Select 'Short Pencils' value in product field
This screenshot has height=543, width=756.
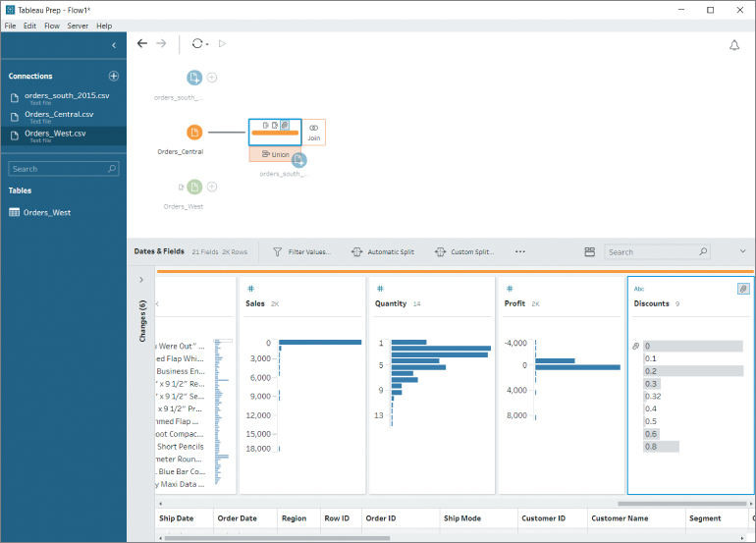pos(181,447)
